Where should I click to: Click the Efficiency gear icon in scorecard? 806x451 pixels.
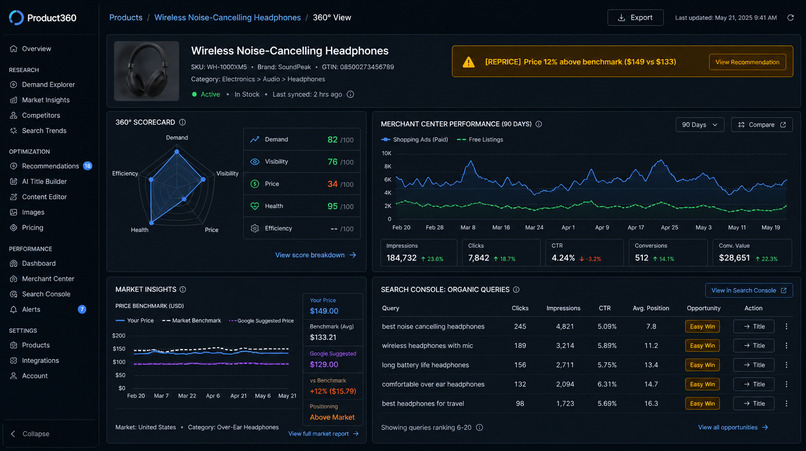254,228
